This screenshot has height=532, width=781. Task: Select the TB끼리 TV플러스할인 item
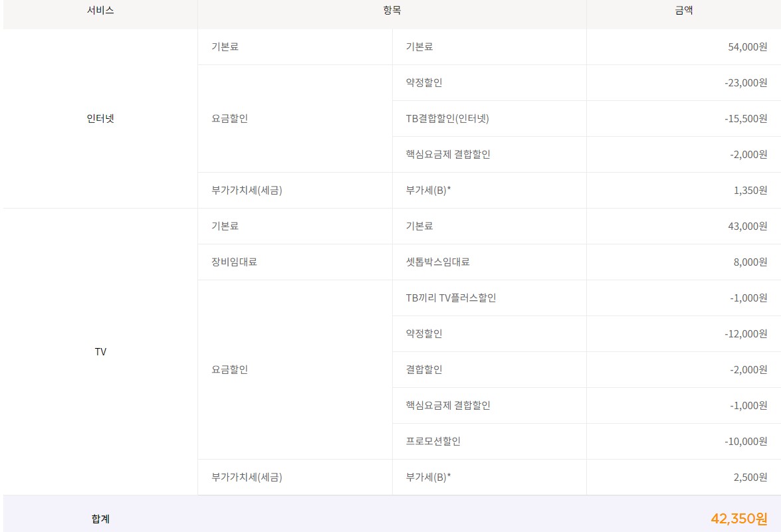click(451, 298)
